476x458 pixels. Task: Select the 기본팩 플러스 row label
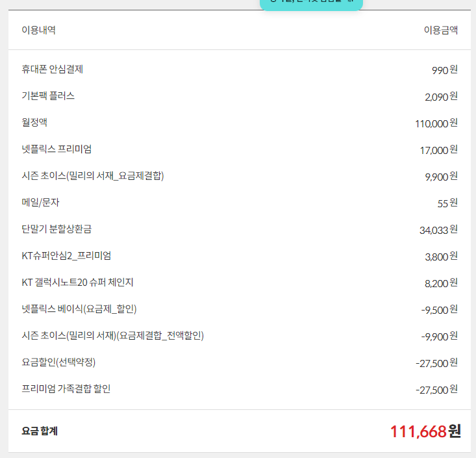click(x=48, y=96)
